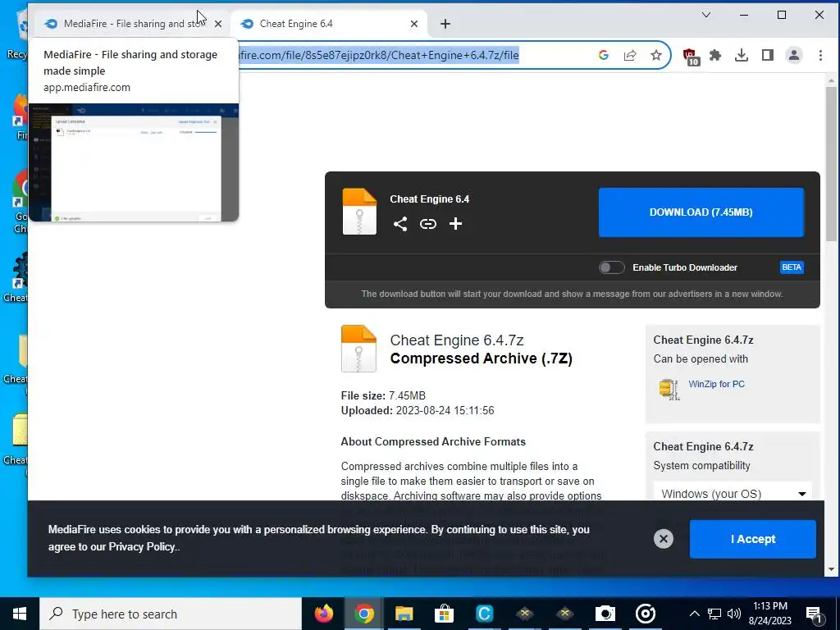Open the Chrome three-dot menu
This screenshot has width=840, height=630.
point(820,55)
